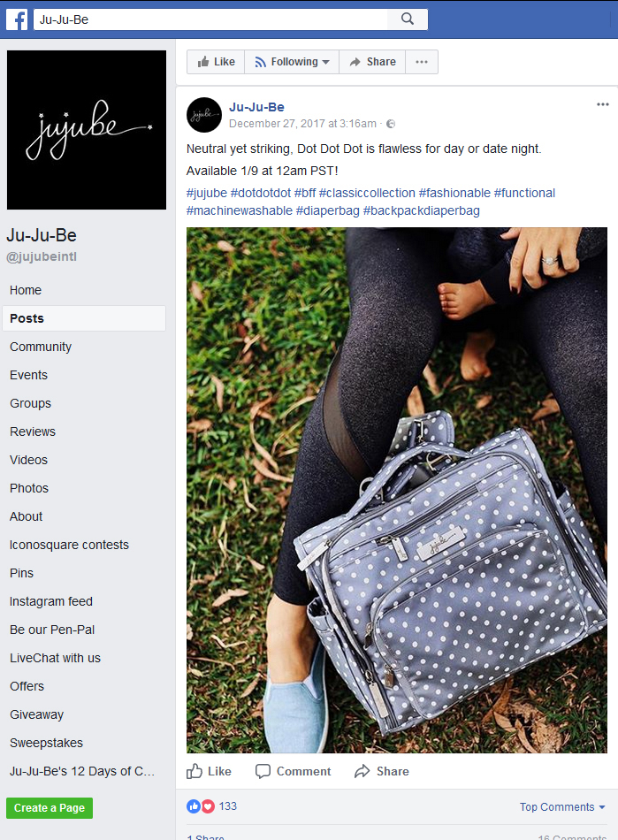Open the #dotdotdot hashtag link
Viewport: 618px width, 840px height.
[260, 193]
